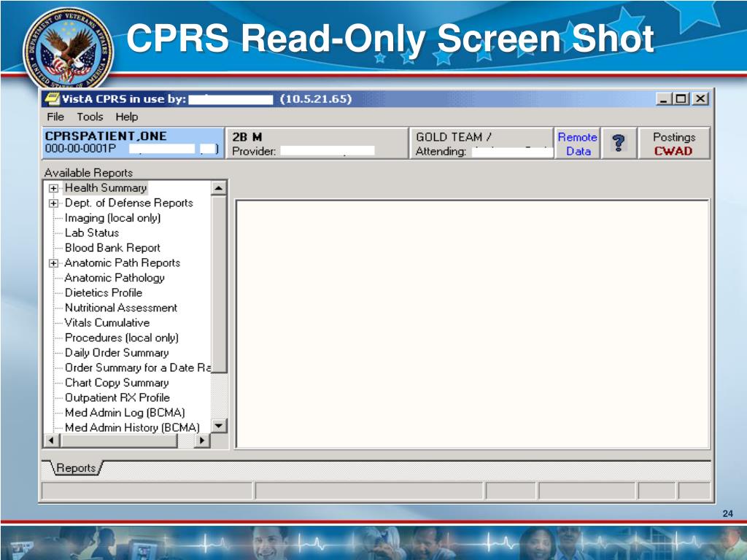Select Nutritional Assessment report
Viewport: 747px width, 560px height.
pyautogui.click(x=121, y=308)
